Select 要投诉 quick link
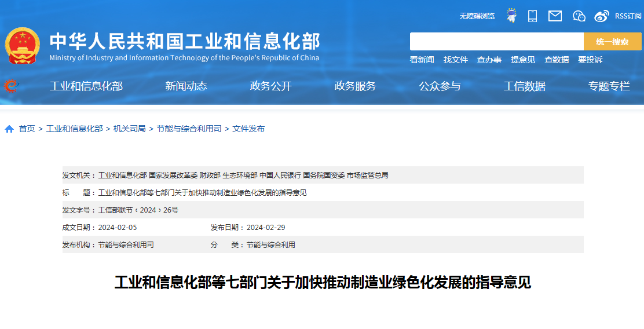The image size is (644, 329). (590, 60)
